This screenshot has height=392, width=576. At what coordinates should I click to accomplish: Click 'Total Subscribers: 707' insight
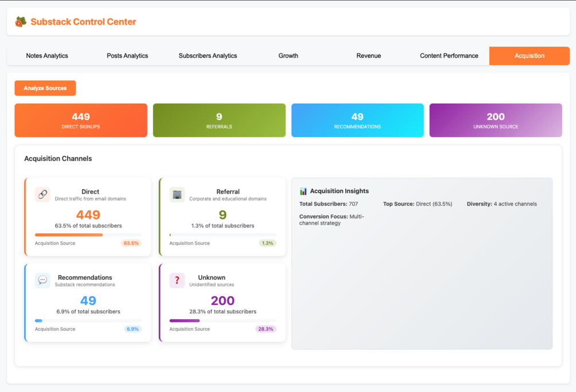coord(328,204)
